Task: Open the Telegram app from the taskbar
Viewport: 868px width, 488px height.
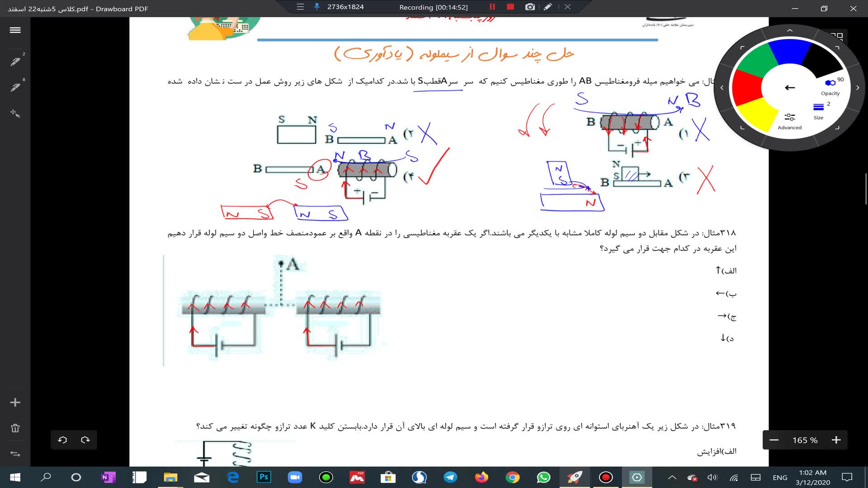Action: coord(450,477)
